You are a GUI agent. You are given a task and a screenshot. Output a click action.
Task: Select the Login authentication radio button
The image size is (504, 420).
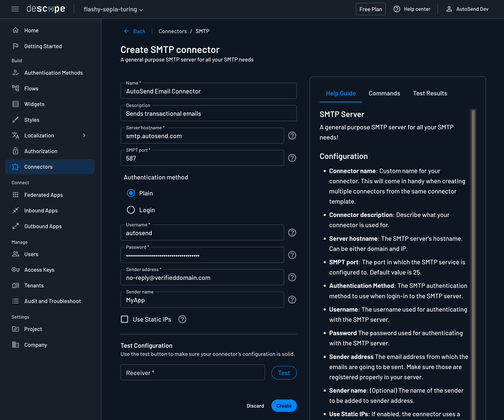click(131, 210)
